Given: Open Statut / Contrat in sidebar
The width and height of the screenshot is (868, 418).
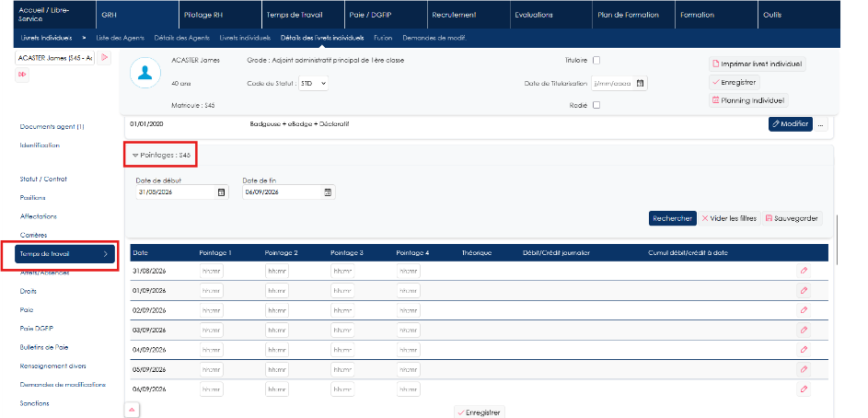Looking at the screenshot, I should tap(43, 179).
